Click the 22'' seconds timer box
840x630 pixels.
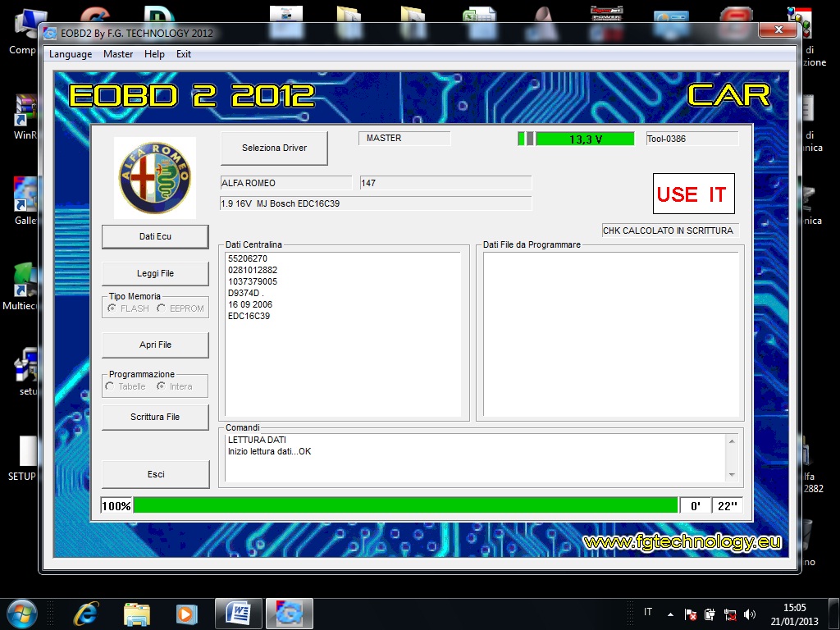coord(728,505)
